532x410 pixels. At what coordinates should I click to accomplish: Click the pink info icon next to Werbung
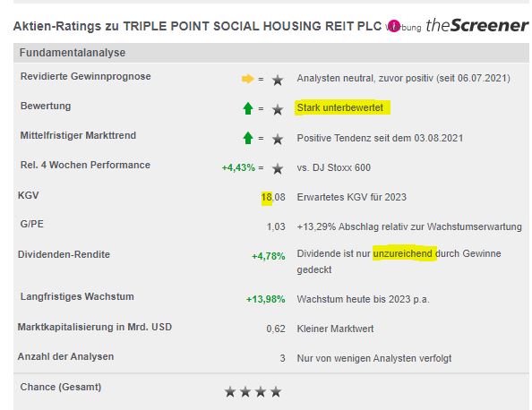coord(394,26)
